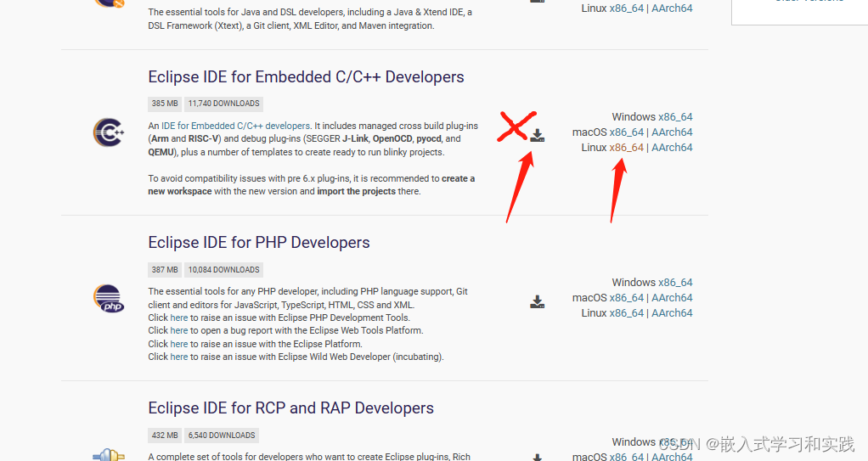The image size is (868, 461).
Task: Download RCP and RAP package macOS AArch64
Action: [672, 457]
